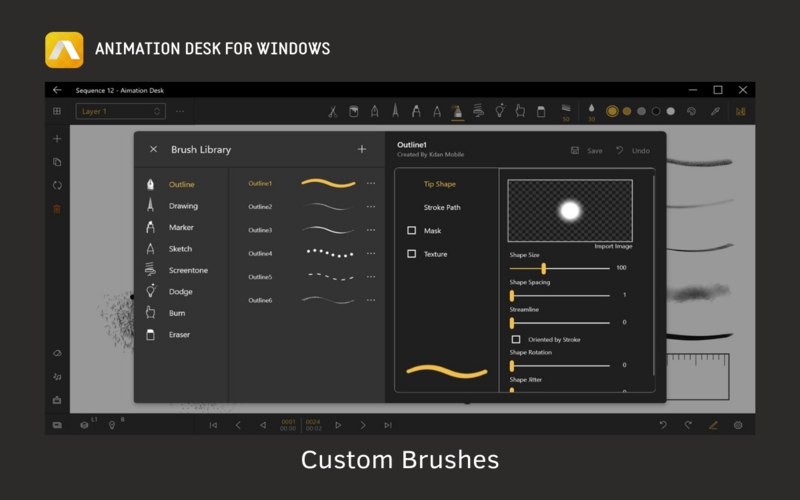
Task: Open settings gear in bottom bar
Action: point(738,425)
